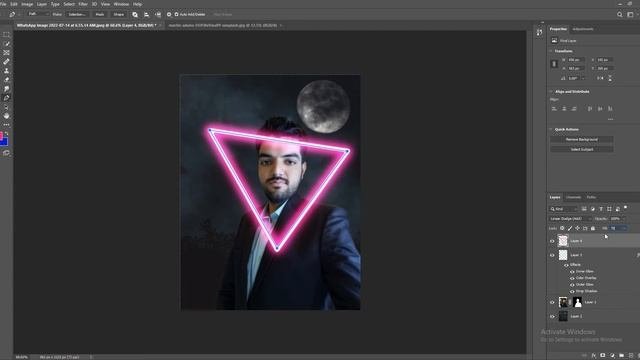Click the Path operations icon in options bar

(x=135, y=14)
